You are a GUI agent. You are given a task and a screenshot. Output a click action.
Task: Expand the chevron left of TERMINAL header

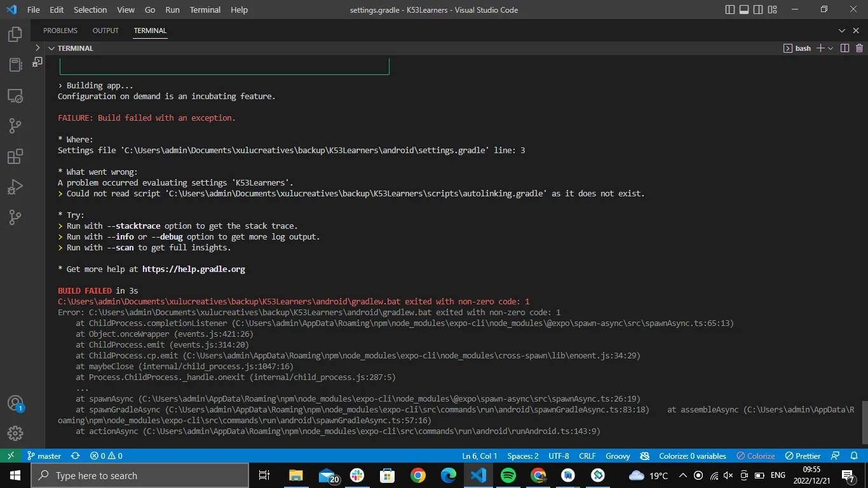coord(37,48)
